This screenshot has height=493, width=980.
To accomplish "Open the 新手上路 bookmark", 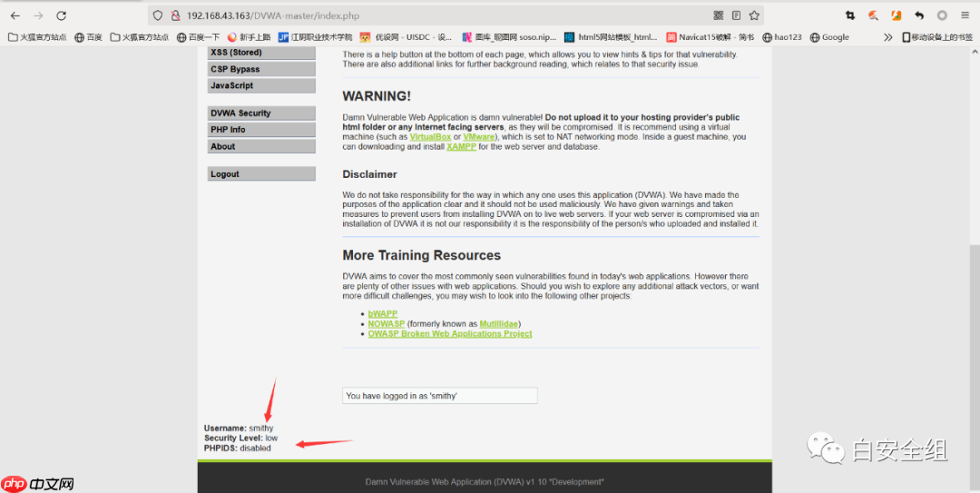I will [x=249, y=37].
